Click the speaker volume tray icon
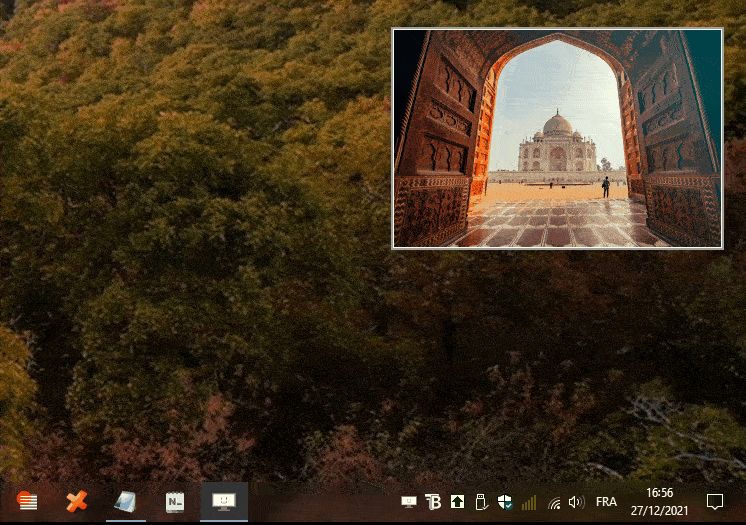 pyautogui.click(x=576, y=502)
